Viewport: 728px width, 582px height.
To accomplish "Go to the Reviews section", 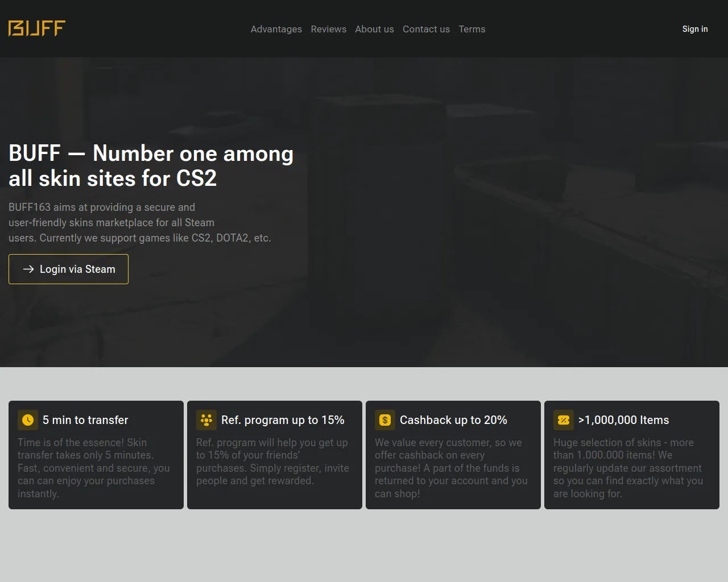I will click(328, 29).
